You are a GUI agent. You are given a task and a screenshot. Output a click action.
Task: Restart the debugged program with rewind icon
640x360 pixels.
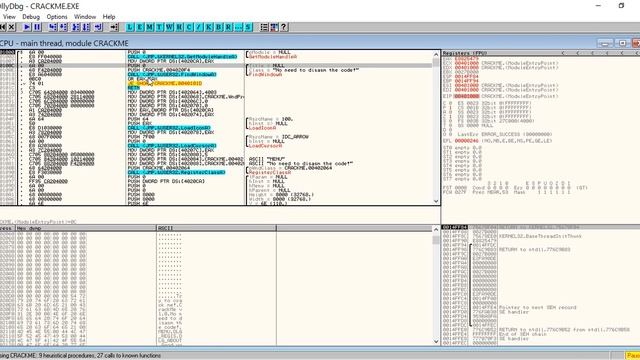(x=2, y=27)
